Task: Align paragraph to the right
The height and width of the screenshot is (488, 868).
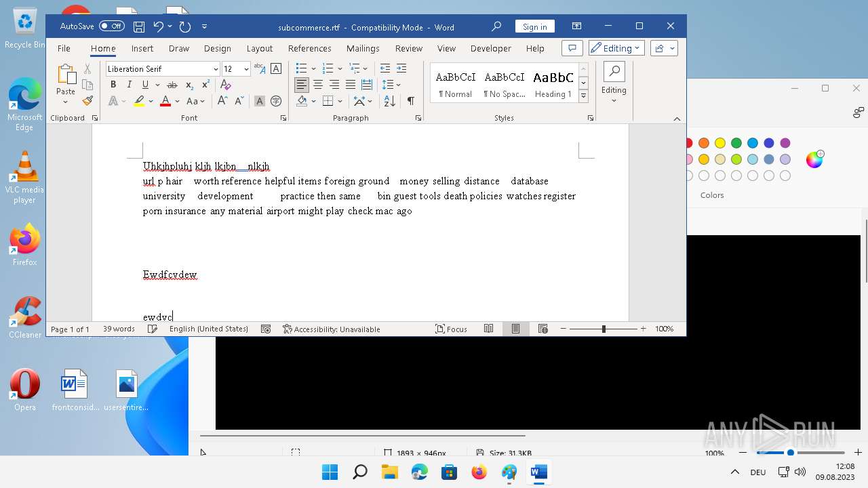Action: pos(334,85)
